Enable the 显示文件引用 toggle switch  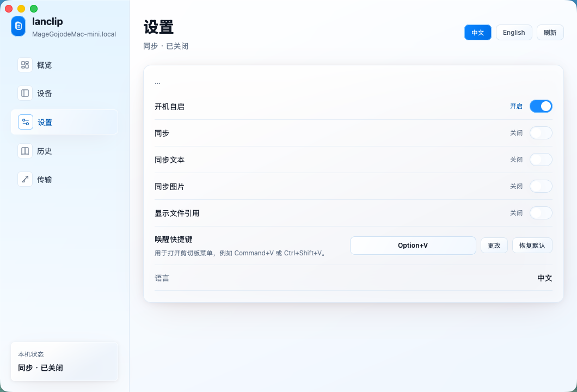coord(541,213)
